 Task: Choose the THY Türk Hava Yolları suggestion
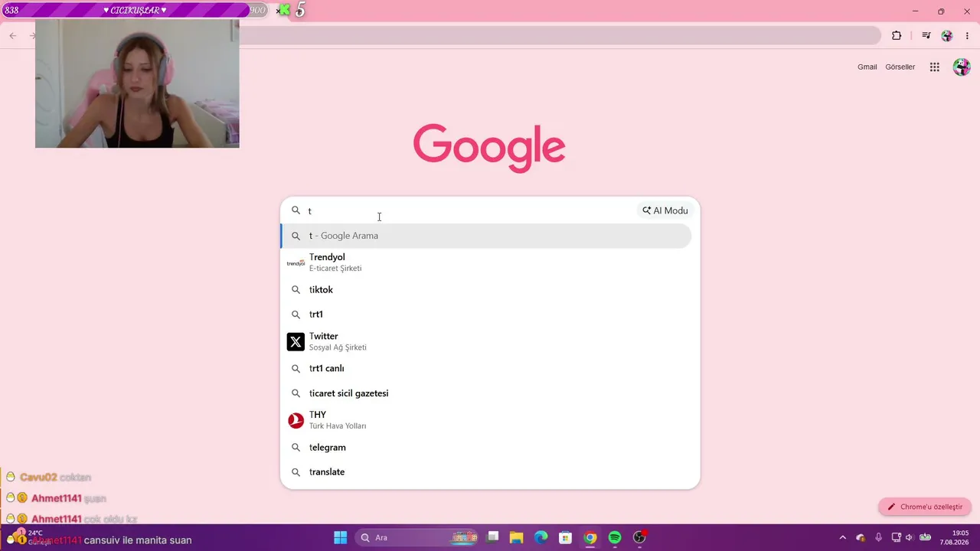click(486, 420)
